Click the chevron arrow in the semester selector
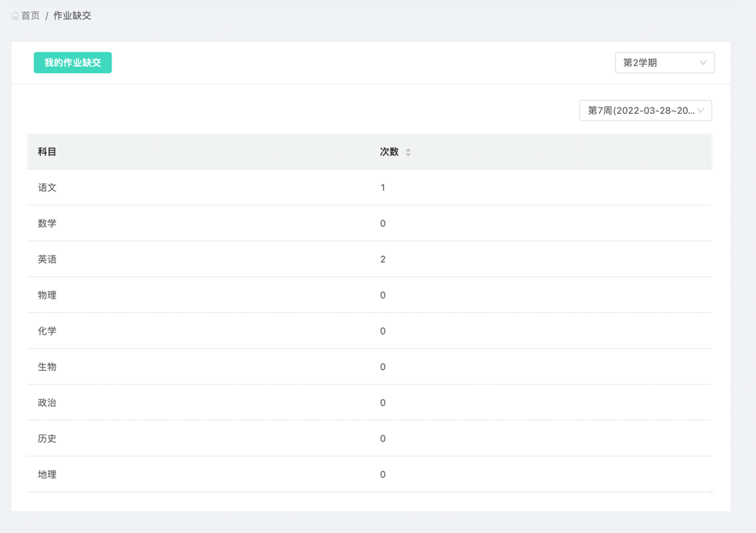This screenshot has width=756, height=533. [703, 63]
